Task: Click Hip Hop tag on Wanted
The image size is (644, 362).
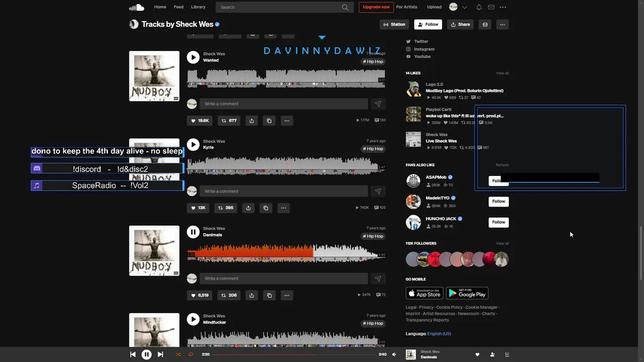Action: [373, 62]
